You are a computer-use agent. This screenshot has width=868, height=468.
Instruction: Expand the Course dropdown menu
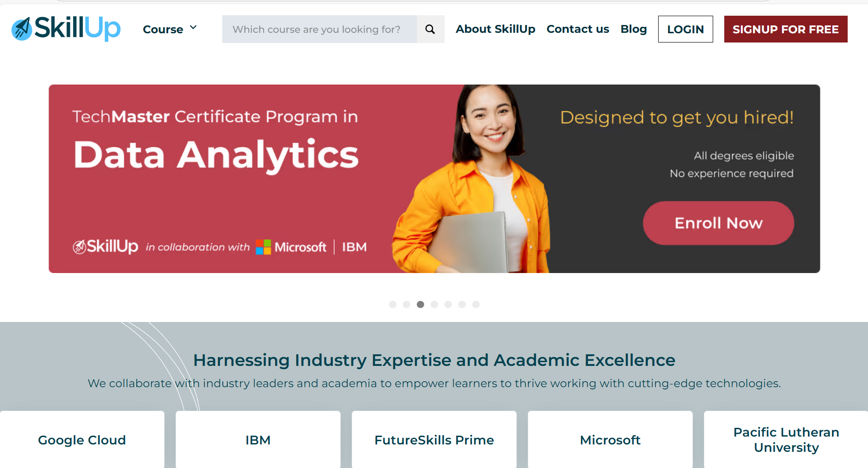point(163,30)
